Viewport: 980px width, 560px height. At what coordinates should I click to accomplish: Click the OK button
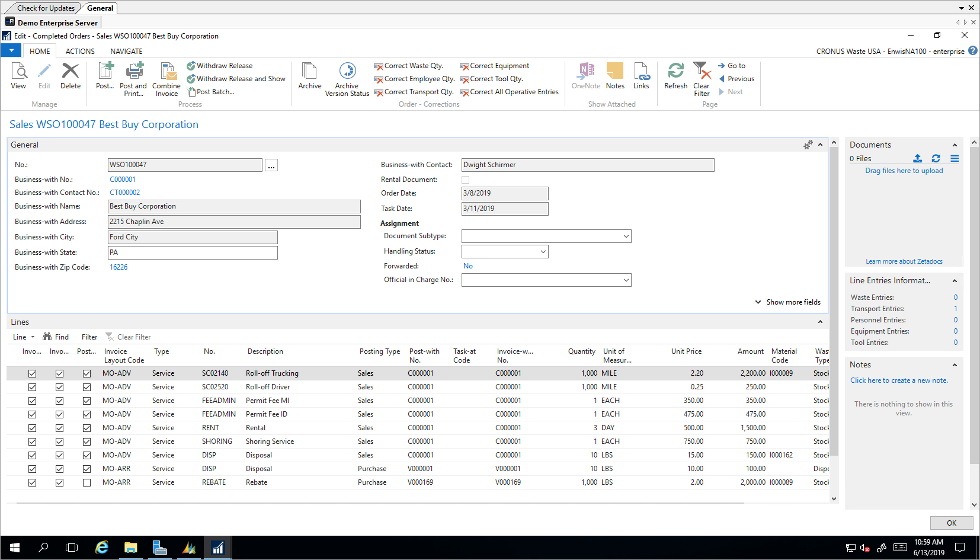point(952,523)
